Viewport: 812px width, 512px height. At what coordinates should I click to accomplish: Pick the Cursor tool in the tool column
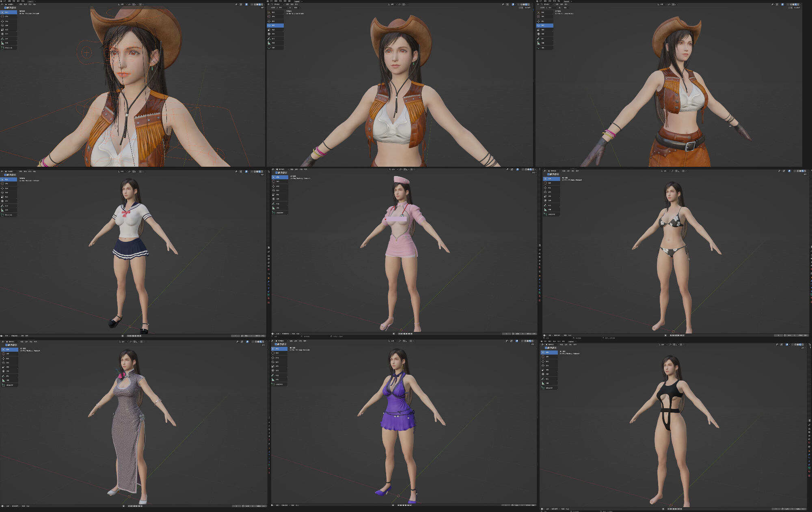3,17
